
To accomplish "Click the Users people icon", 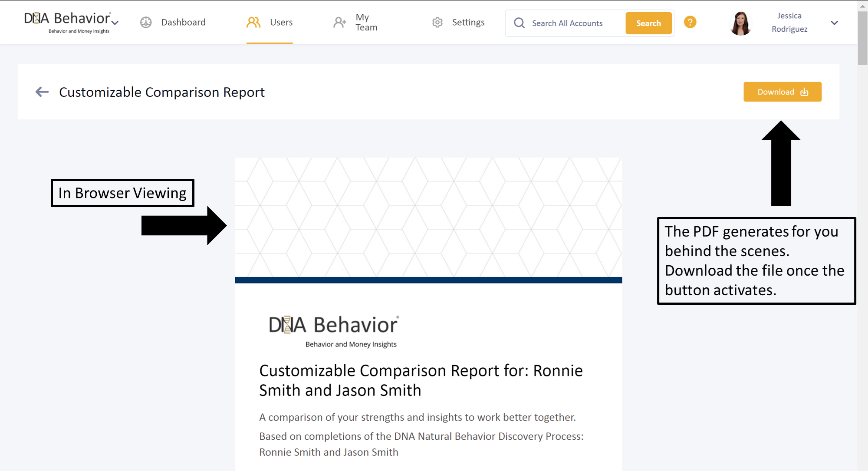I will pos(253,22).
